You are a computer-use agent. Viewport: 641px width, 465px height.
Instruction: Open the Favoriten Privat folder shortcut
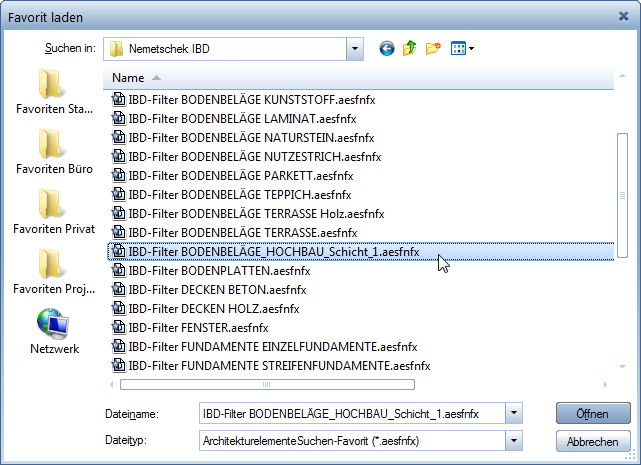54,212
